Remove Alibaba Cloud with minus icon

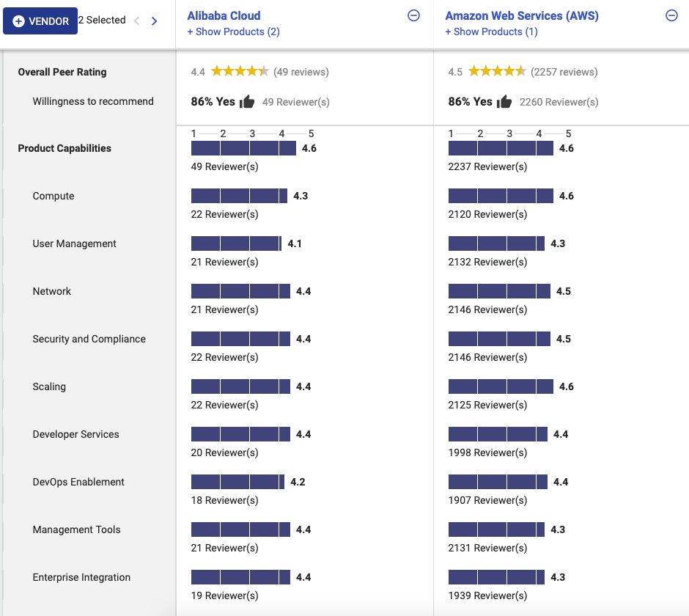(414, 15)
